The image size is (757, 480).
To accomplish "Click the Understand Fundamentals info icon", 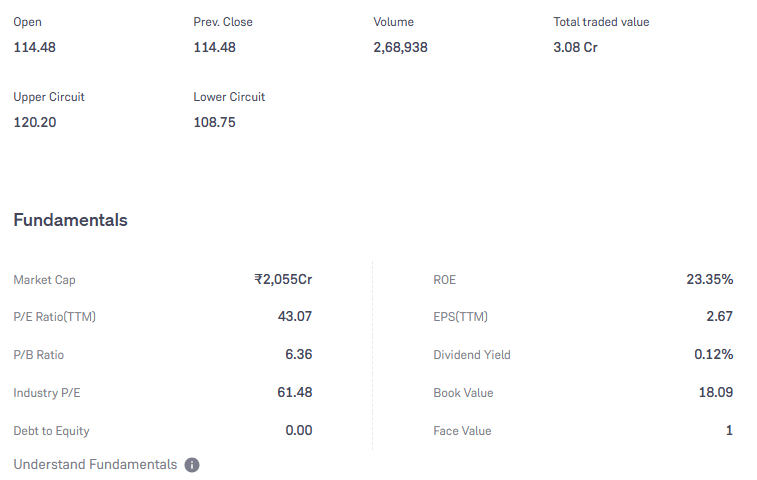I will 192,465.
